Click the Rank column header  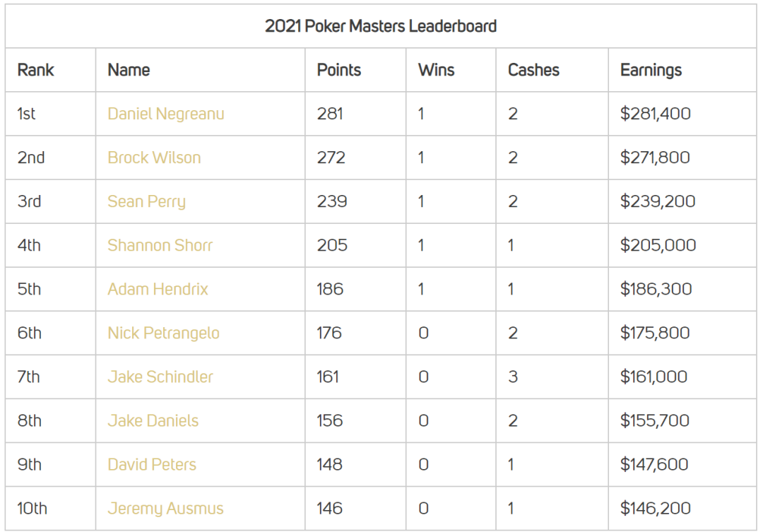tap(35, 70)
